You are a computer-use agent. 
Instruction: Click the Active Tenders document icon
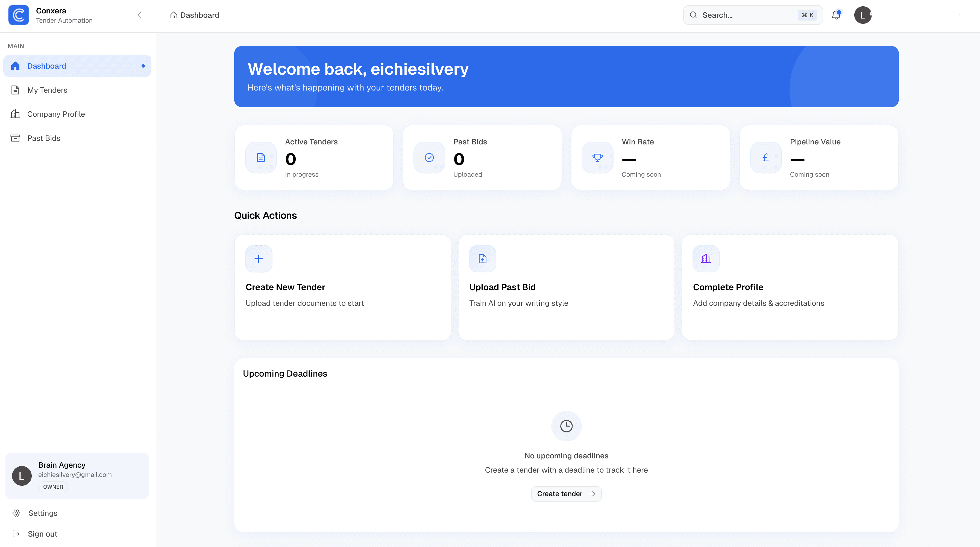coord(261,157)
